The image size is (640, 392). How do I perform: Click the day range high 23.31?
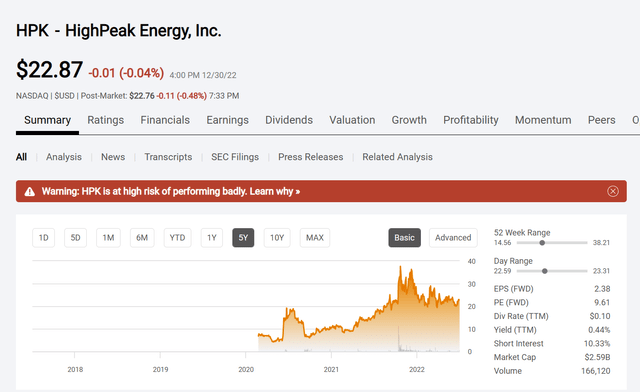(x=601, y=271)
